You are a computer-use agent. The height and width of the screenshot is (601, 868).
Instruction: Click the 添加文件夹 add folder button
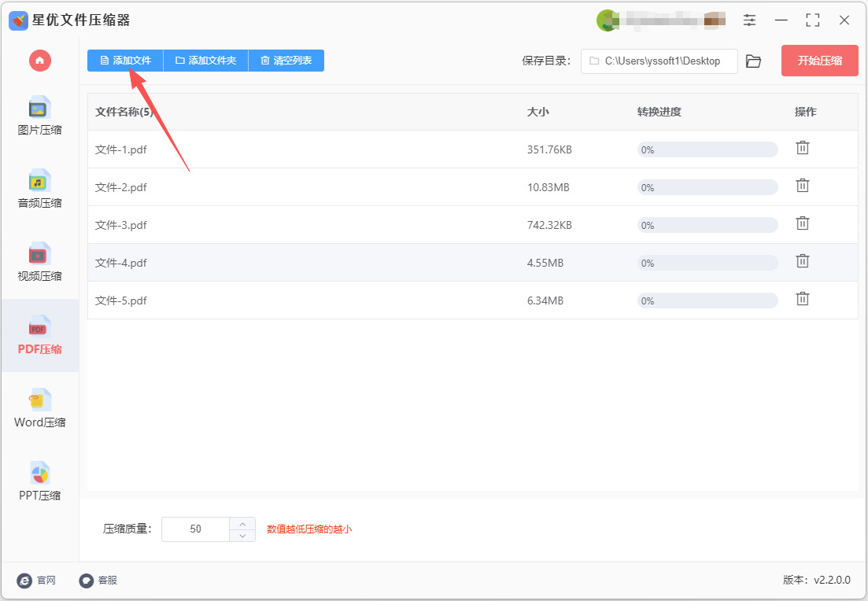point(206,61)
